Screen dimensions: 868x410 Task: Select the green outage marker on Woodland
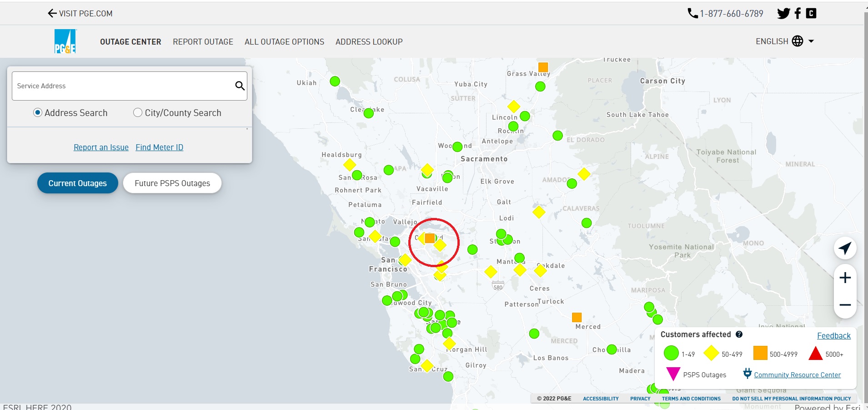tap(457, 147)
